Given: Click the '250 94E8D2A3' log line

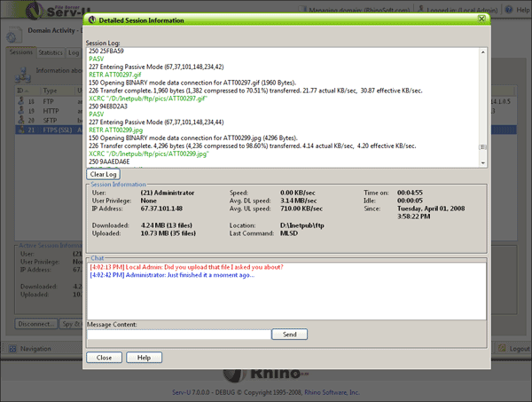Looking at the screenshot, I should click(108, 106).
